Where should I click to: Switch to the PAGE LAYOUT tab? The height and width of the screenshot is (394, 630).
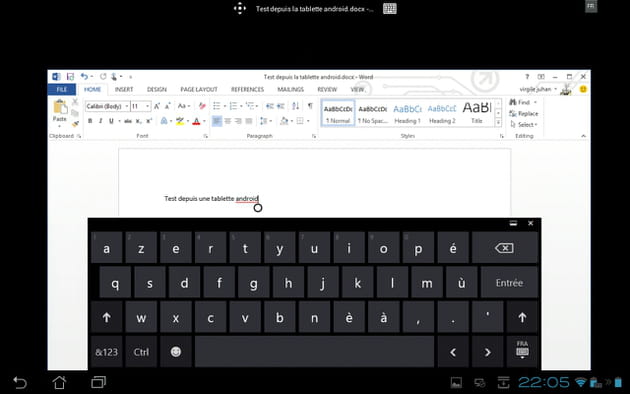tap(199, 89)
